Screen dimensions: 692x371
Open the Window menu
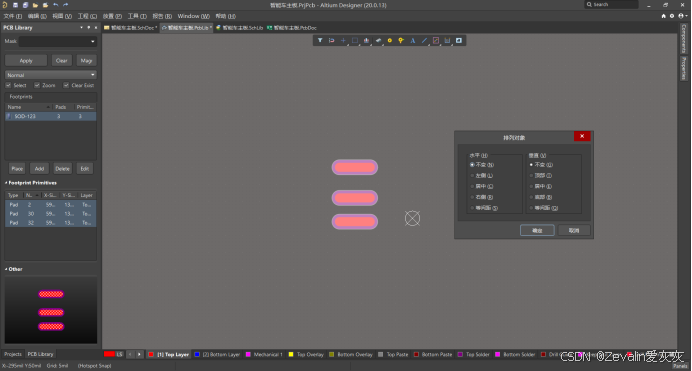(x=193, y=16)
